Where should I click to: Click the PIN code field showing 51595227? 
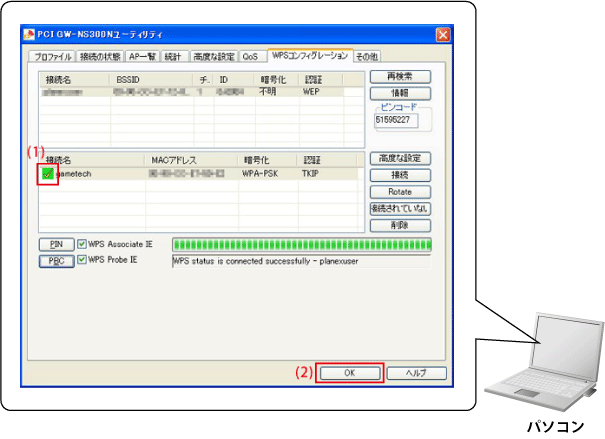(x=396, y=120)
